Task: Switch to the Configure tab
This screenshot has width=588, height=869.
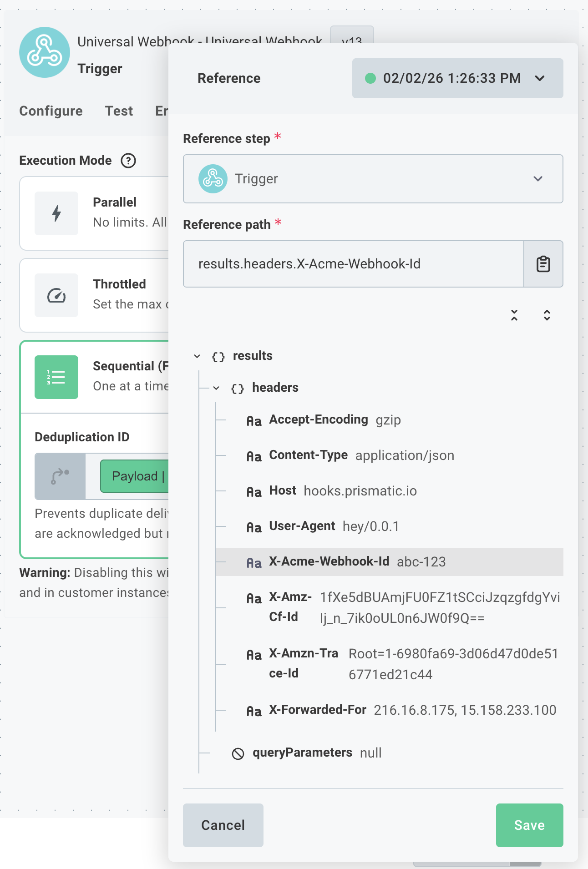Action: point(51,111)
